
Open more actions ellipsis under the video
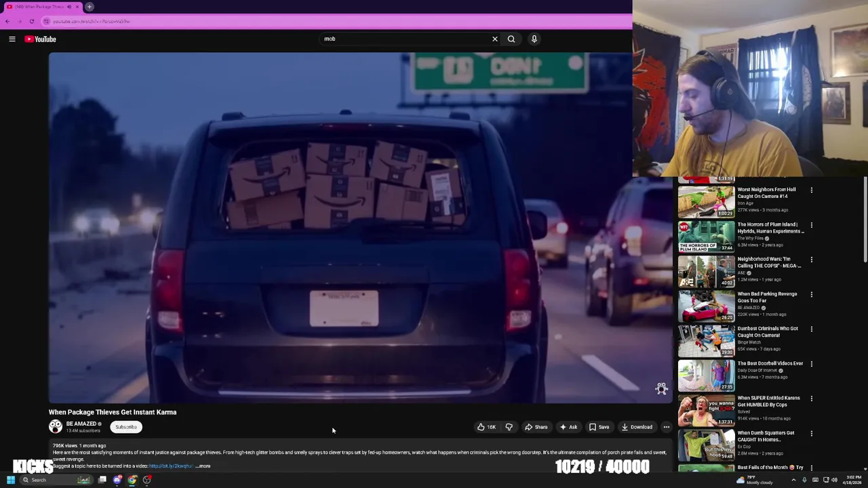point(667,427)
